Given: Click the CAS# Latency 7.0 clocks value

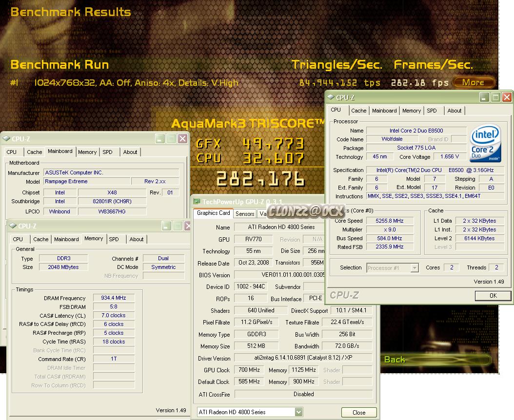Looking at the screenshot, I should pyautogui.click(x=114, y=316).
